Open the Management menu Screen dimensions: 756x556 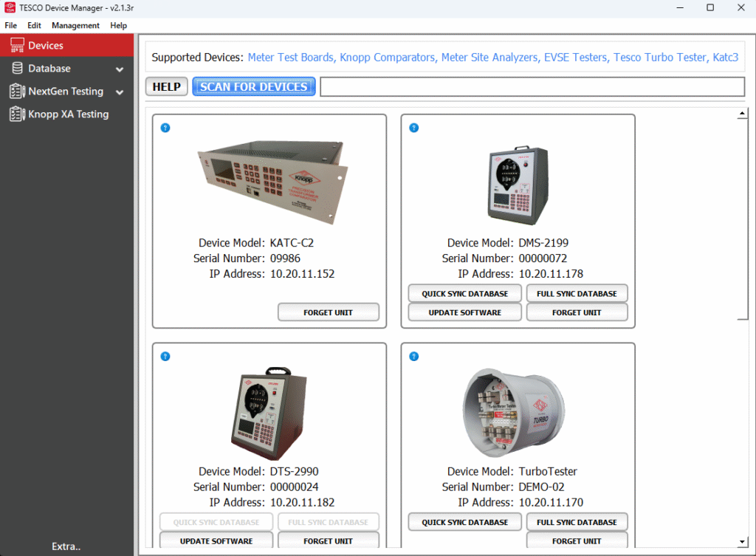coord(75,25)
